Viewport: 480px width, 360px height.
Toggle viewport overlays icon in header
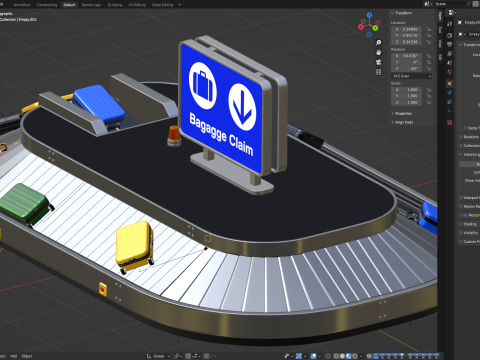313,356
